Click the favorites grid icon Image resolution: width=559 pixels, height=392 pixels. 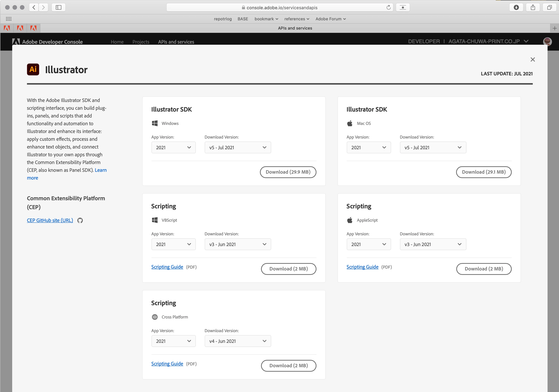(8, 19)
